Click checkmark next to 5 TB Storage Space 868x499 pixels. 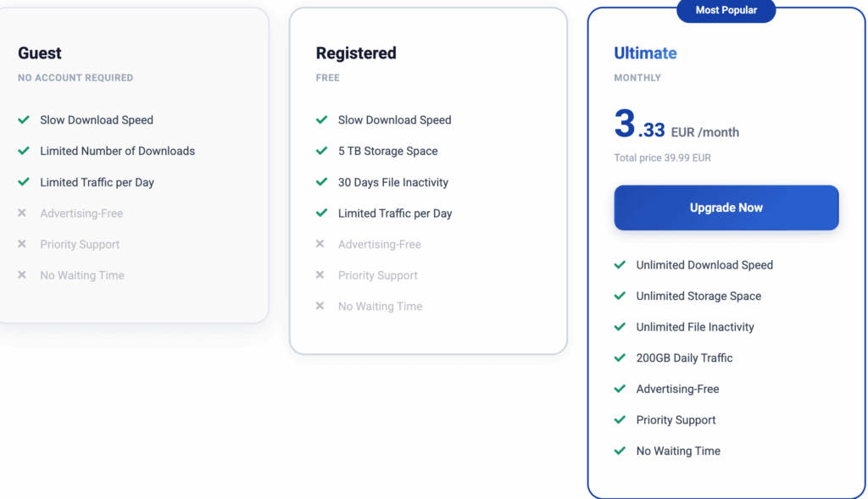(321, 151)
